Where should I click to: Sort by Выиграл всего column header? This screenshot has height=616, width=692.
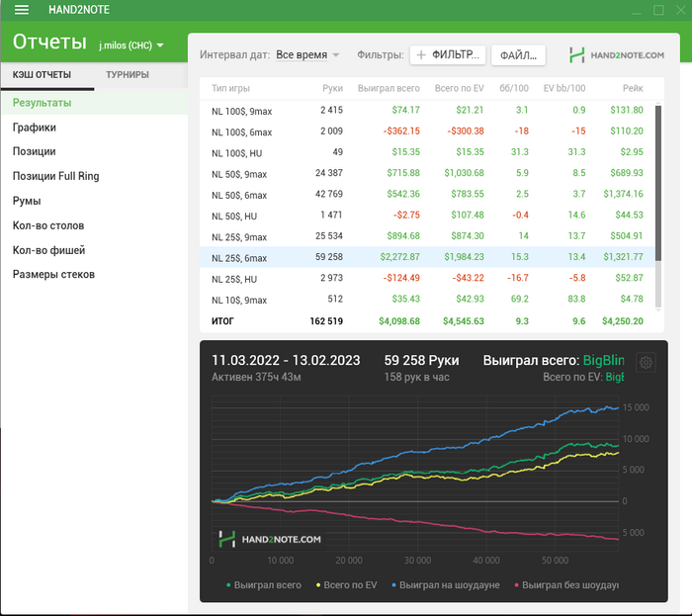pyautogui.click(x=389, y=88)
